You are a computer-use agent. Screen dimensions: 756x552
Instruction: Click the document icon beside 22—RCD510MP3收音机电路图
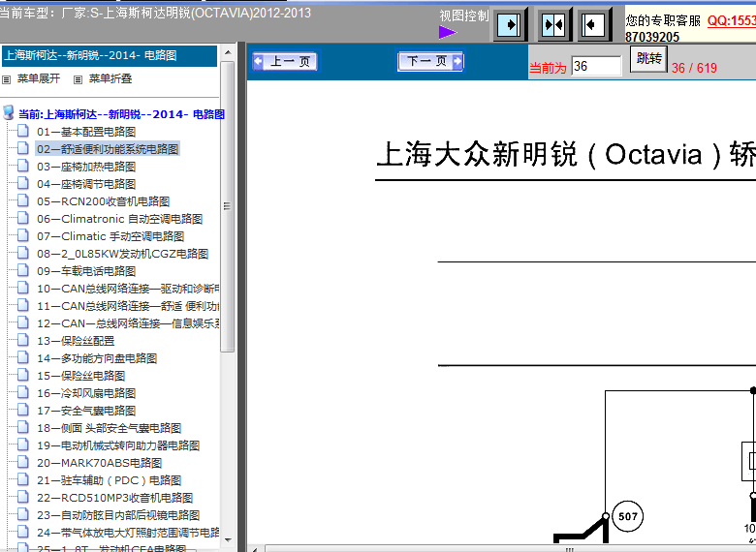coord(22,496)
